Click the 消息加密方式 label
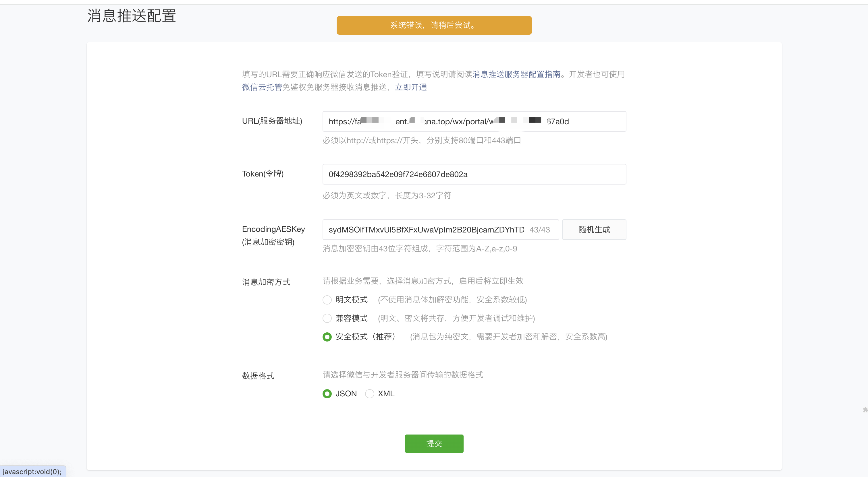 (266, 282)
